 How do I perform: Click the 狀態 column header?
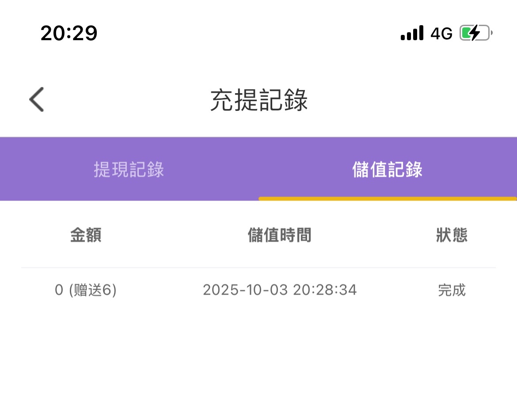(452, 235)
